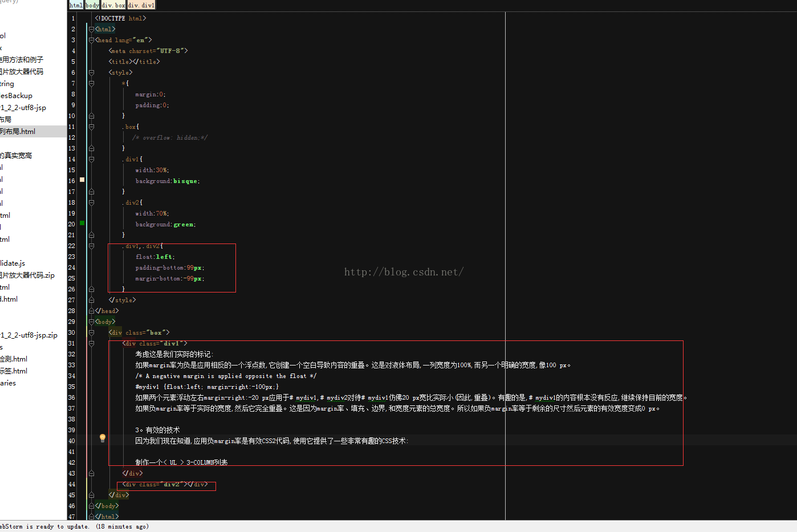Click fold end marker at line 10

(x=91, y=116)
